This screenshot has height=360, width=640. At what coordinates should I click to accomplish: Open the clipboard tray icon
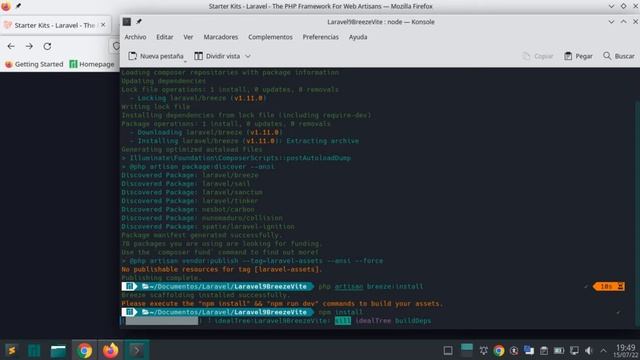click(544, 351)
